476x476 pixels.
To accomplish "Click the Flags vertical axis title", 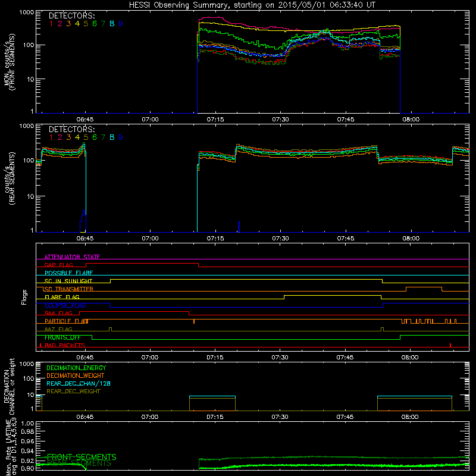I will [24, 297].
